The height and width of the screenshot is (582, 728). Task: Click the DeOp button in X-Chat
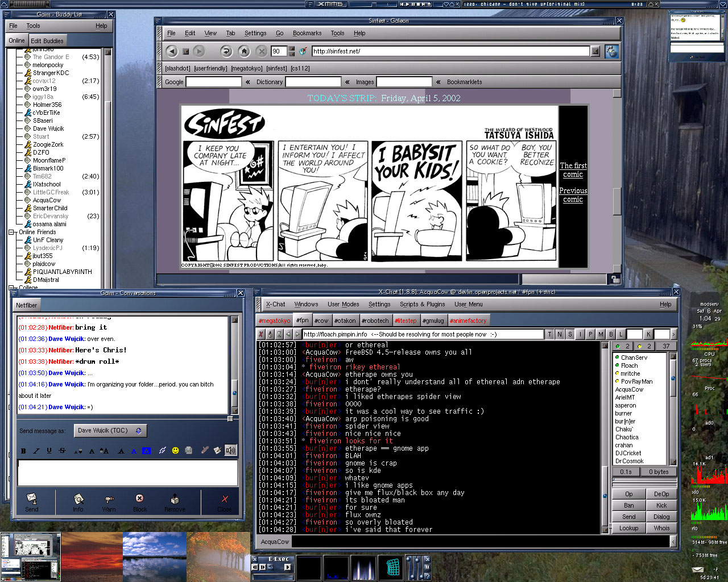(661, 494)
